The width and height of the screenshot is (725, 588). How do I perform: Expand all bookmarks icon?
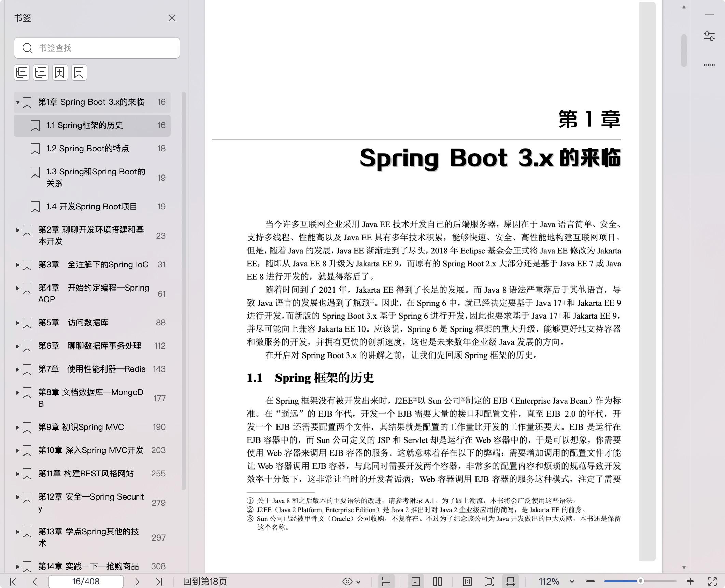point(22,72)
